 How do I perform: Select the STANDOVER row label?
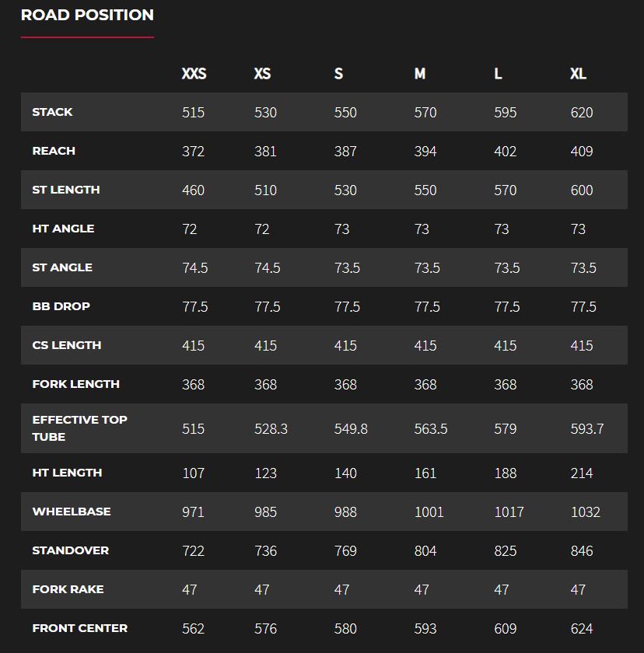(70, 550)
